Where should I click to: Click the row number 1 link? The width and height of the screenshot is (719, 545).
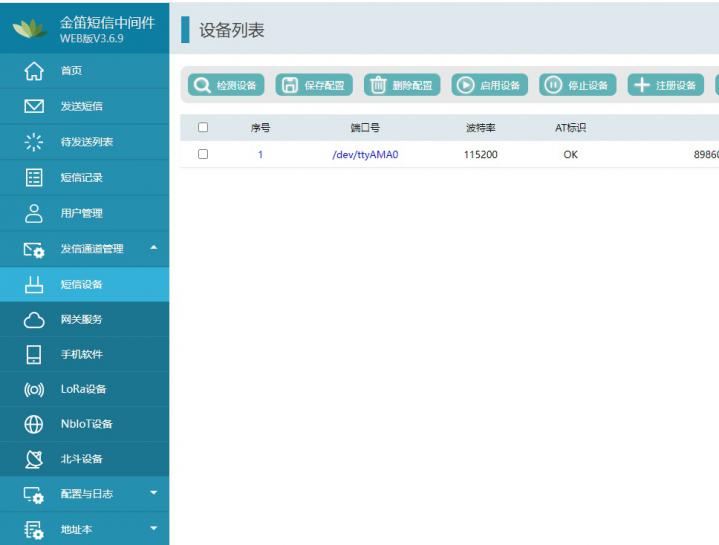(x=260, y=154)
